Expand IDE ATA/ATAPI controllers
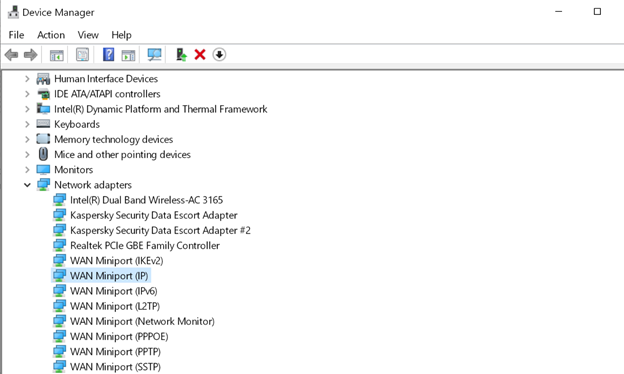The image size is (624, 374). (27, 94)
